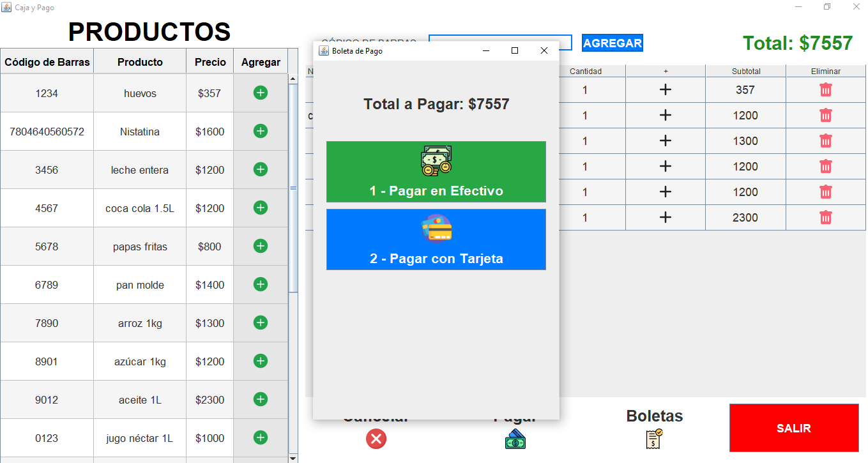This screenshot has width=868, height=463.
Task: Add papas fritas with green plus icon
Action: [261, 246]
